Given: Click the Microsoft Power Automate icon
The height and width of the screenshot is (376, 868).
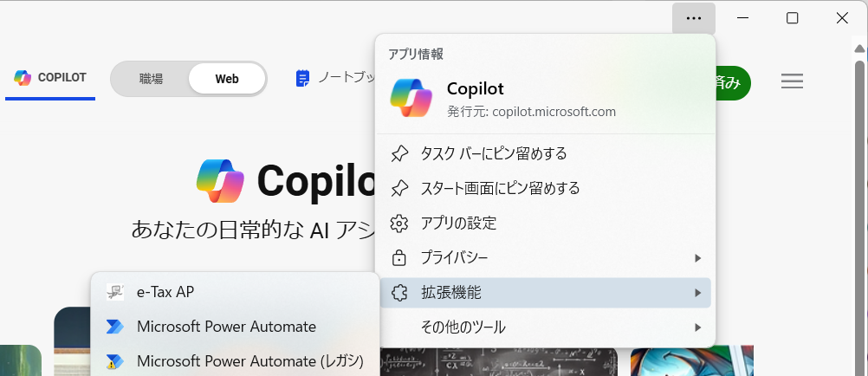Looking at the screenshot, I should click(115, 327).
